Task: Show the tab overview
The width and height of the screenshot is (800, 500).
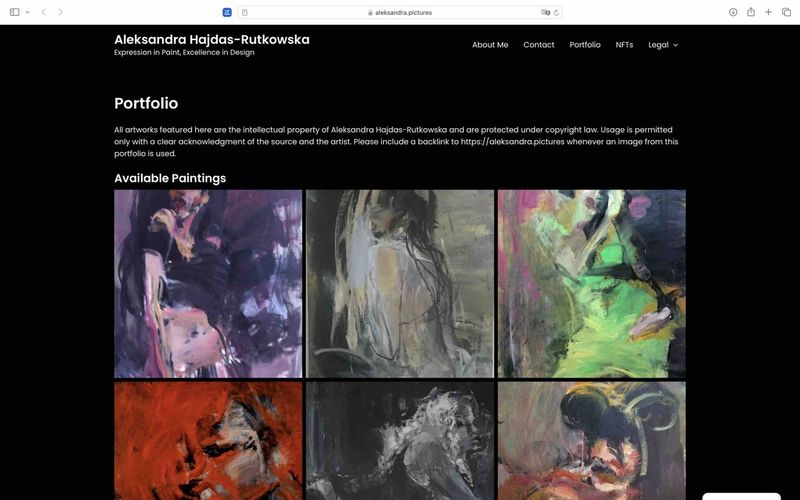Action: pos(786,12)
